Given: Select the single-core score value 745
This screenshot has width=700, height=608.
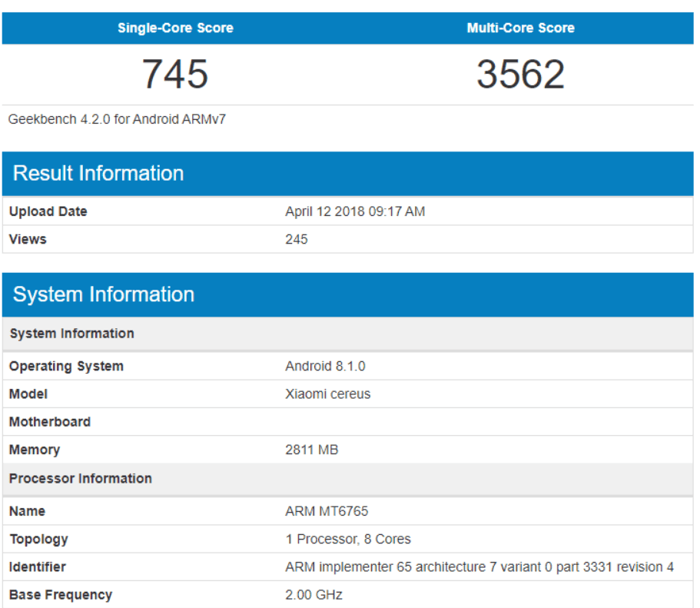Looking at the screenshot, I should pyautogui.click(x=175, y=75).
